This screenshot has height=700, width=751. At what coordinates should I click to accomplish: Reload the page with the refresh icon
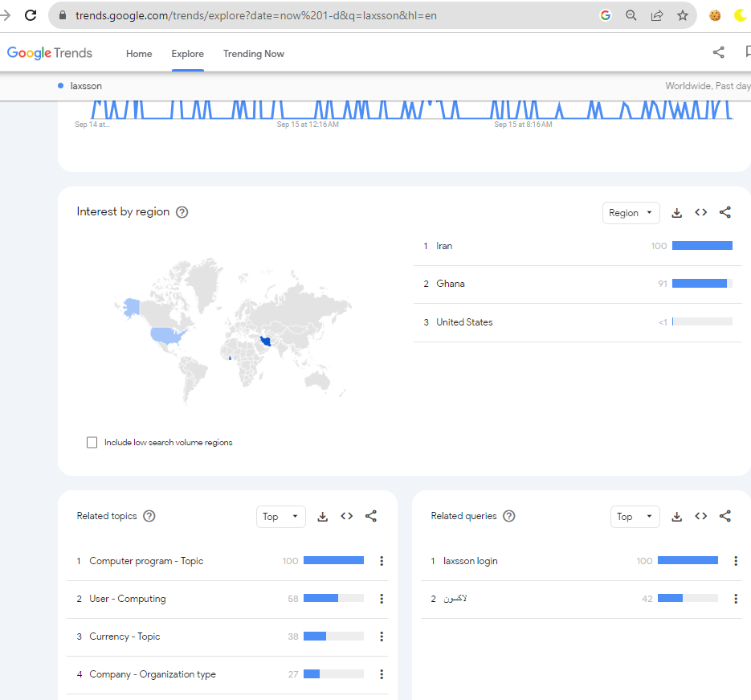coord(31,15)
